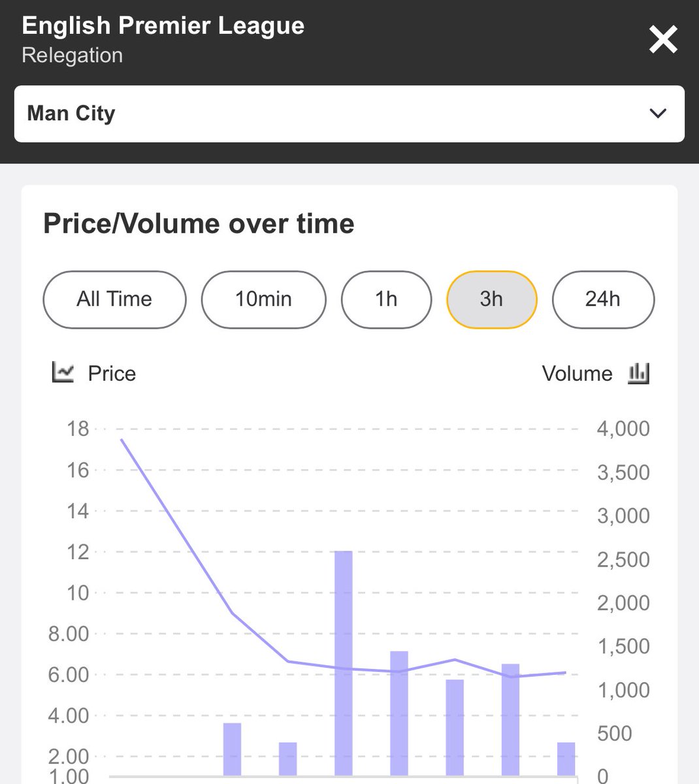Click the English Premier League heading

[x=163, y=26]
